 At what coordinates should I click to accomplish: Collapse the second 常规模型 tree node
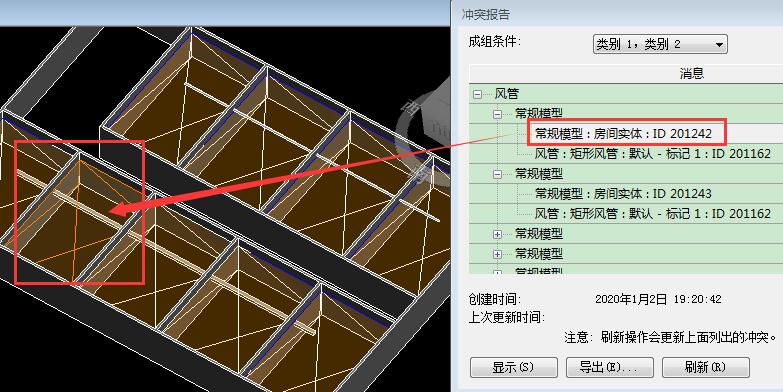[x=497, y=174]
